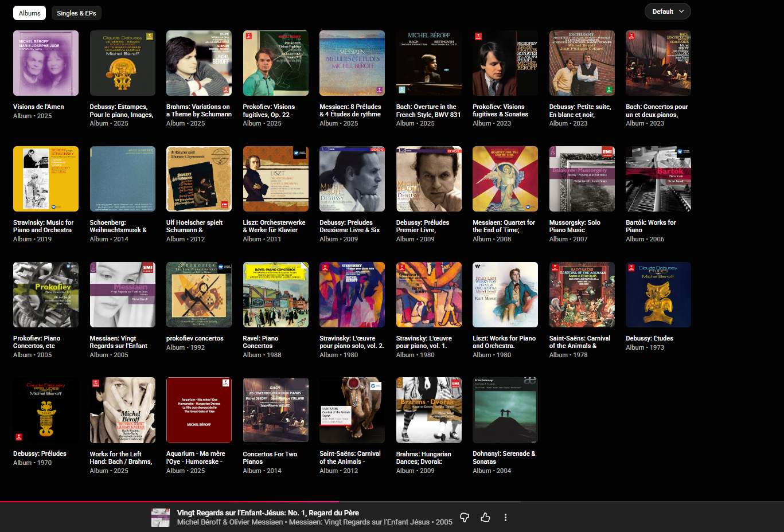784x532 pixels.
Task: Open 'Prokofiev: Visions fugitives & Sonates' title
Action: pos(501,111)
